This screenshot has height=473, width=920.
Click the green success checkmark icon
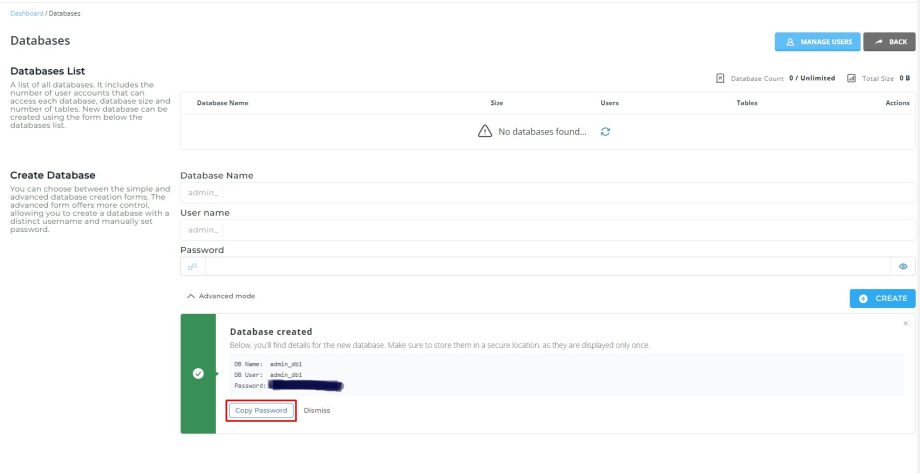[198, 374]
